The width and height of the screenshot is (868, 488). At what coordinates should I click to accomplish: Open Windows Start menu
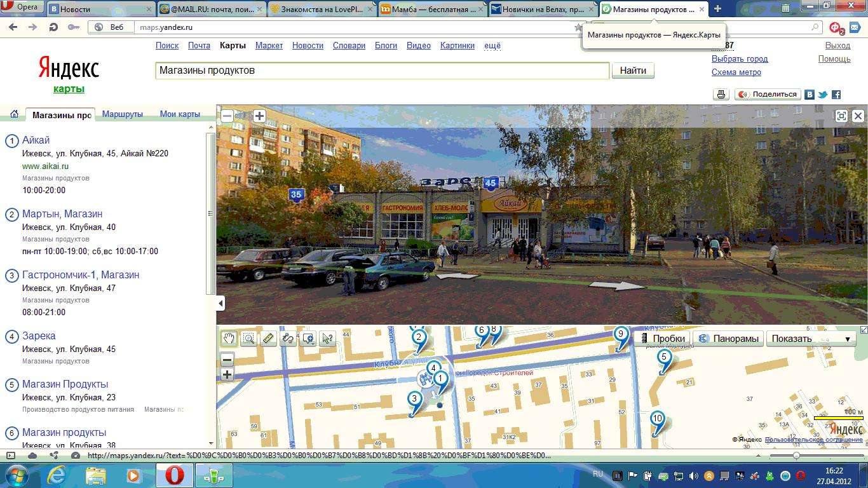pos(17,475)
